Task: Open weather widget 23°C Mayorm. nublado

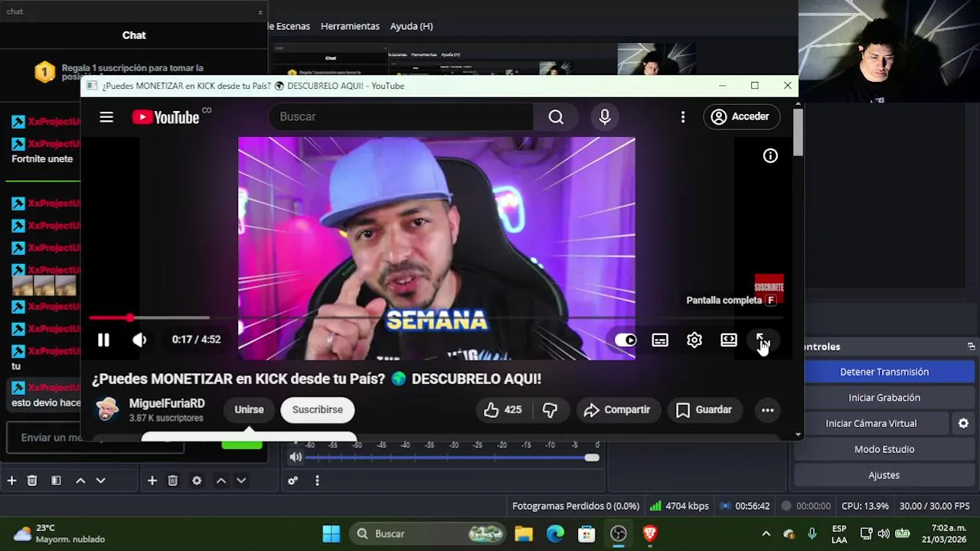Action: [60, 533]
